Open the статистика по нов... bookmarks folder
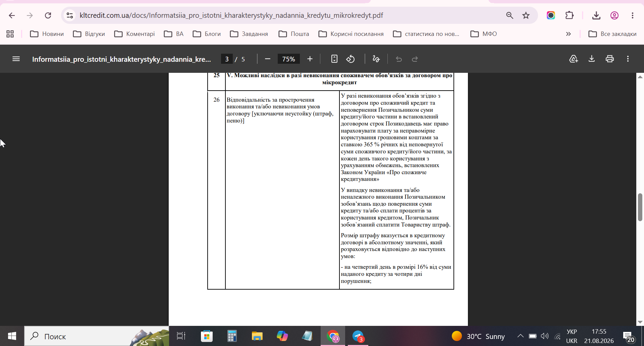The width and height of the screenshot is (644, 346). (426, 34)
